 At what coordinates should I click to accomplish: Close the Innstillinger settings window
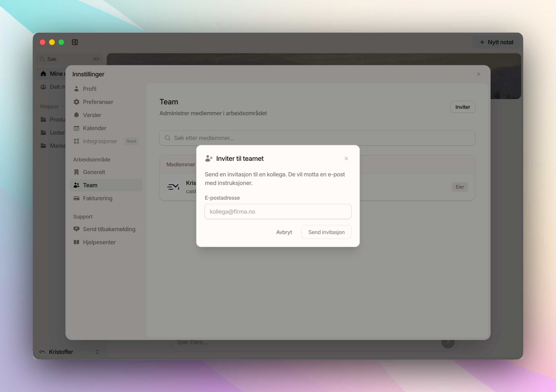[x=479, y=74]
